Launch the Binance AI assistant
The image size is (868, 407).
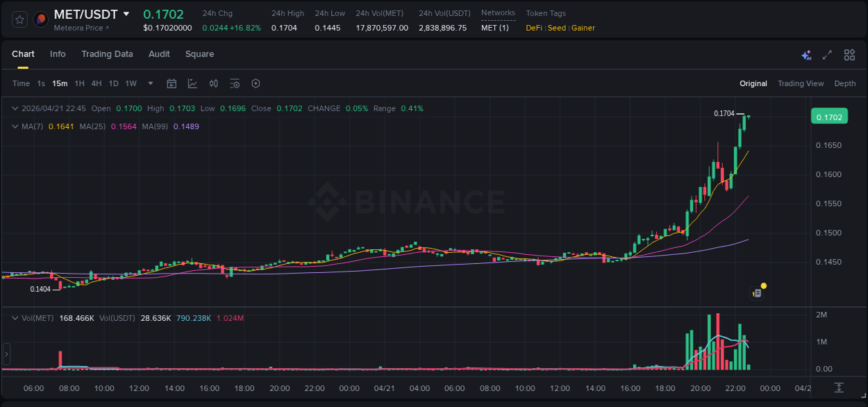click(806, 55)
